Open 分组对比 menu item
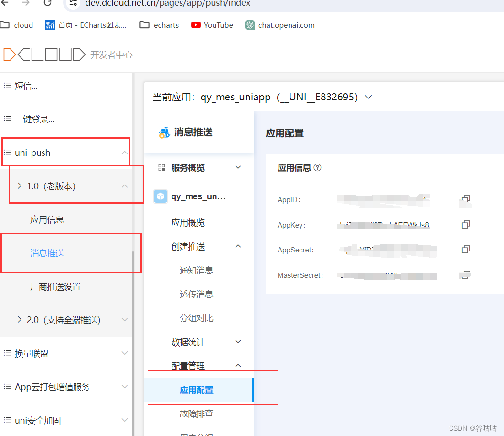Viewport: 504px width, 436px height. click(x=196, y=318)
